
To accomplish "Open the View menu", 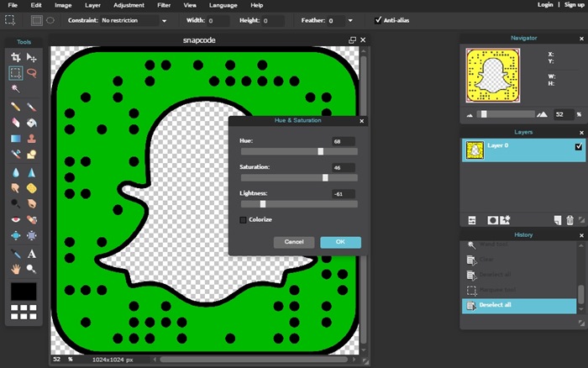I will tap(190, 5).
